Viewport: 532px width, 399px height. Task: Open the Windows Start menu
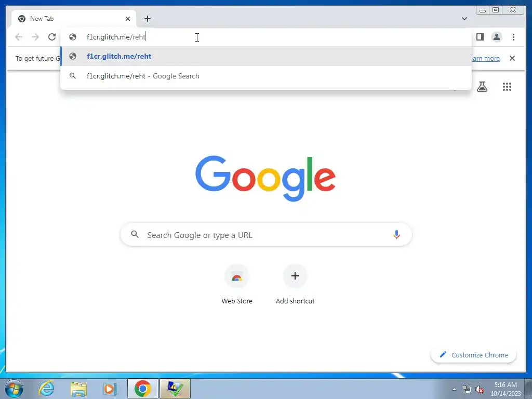[14, 389]
